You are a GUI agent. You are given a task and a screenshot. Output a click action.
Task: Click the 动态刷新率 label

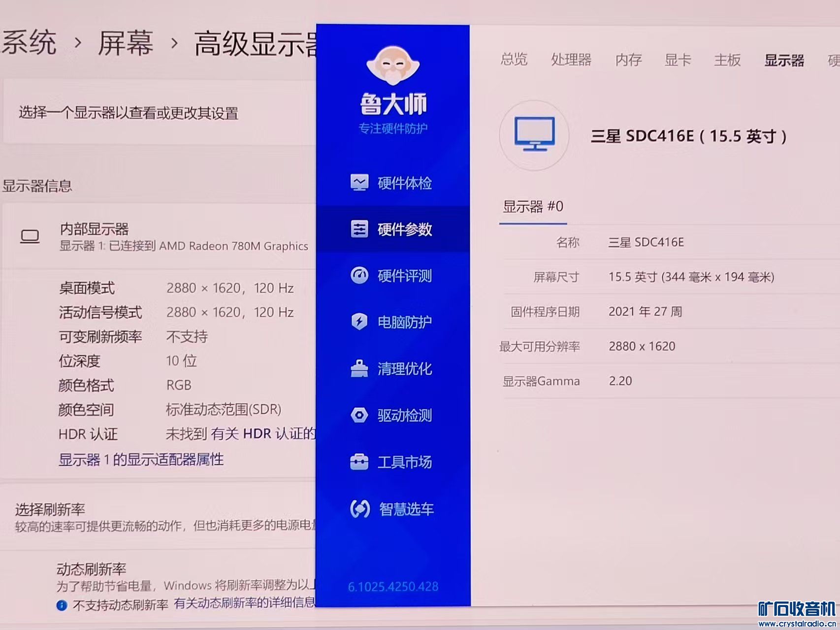point(91,569)
